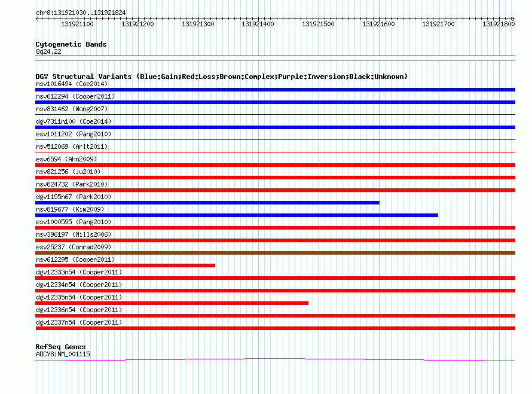The width and height of the screenshot is (532, 394).
Task: Click the dgv12333n54 (Cooper2011) label
Action: (x=79, y=272)
